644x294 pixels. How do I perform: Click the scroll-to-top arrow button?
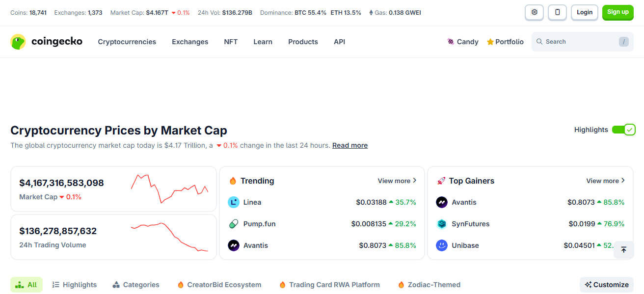pyautogui.click(x=624, y=250)
